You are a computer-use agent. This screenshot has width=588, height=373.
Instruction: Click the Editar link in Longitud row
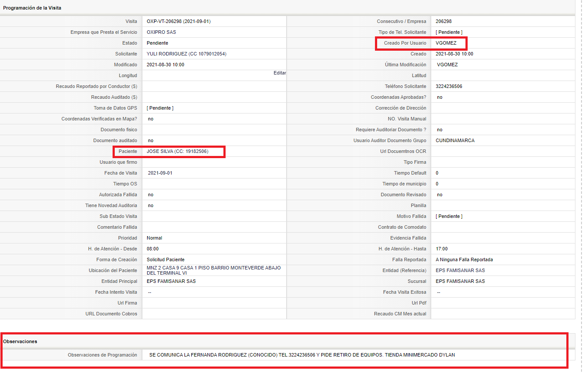click(x=280, y=73)
